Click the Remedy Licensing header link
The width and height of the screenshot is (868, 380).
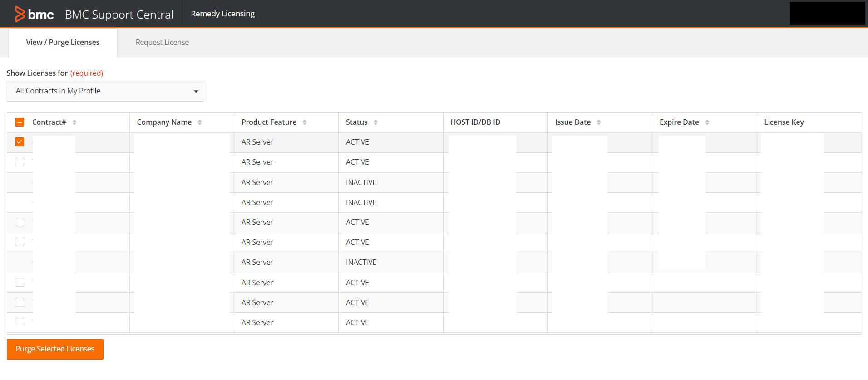tap(222, 14)
